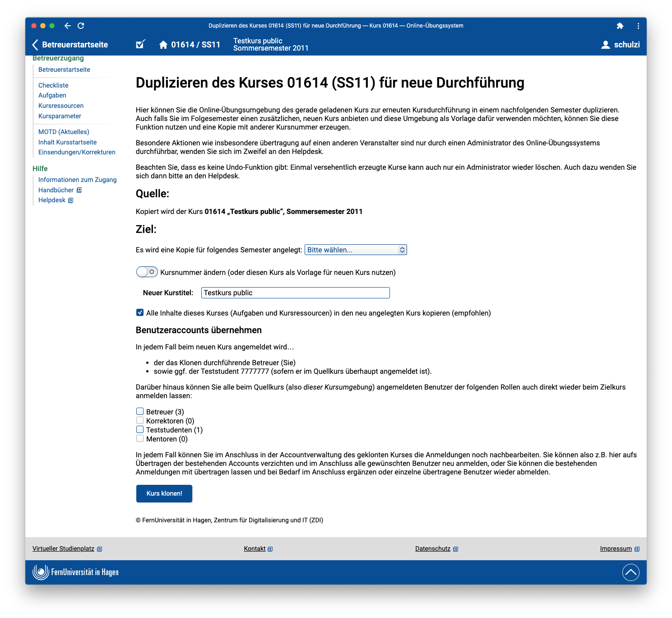This screenshot has height=618, width=672.
Task: Open Kursressourcen in the sidebar
Action: pyautogui.click(x=61, y=106)
